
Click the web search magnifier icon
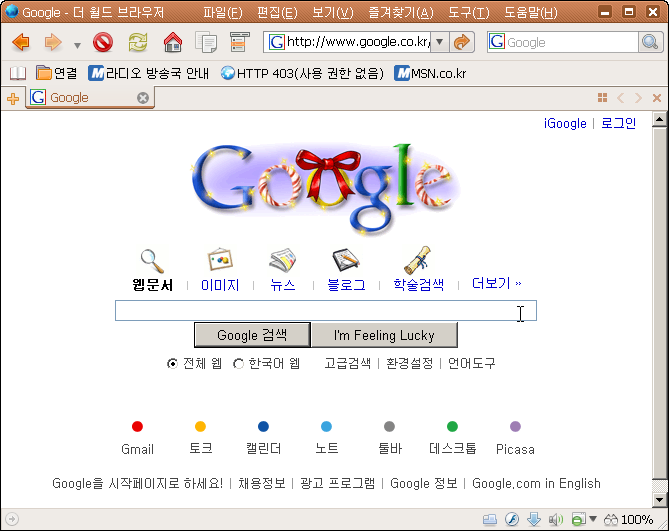pyautogui.click(x=152, y=261)
